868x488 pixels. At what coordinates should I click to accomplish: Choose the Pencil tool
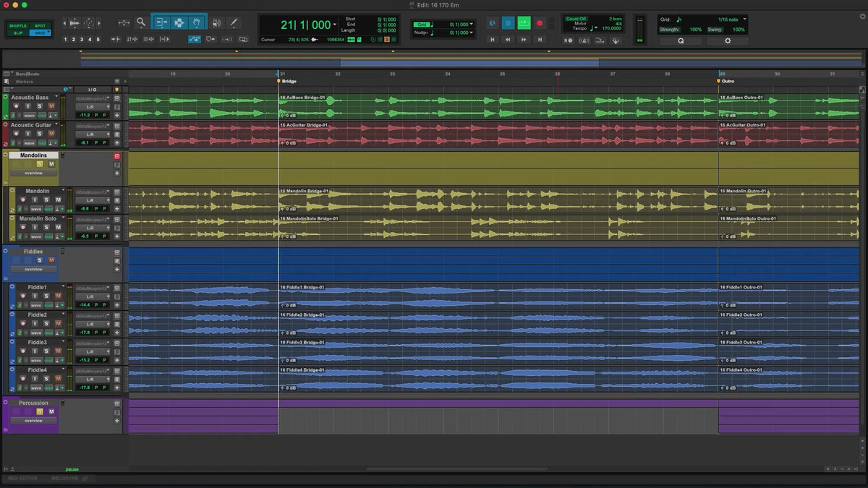pyautogui.click(x=234, y=22)
